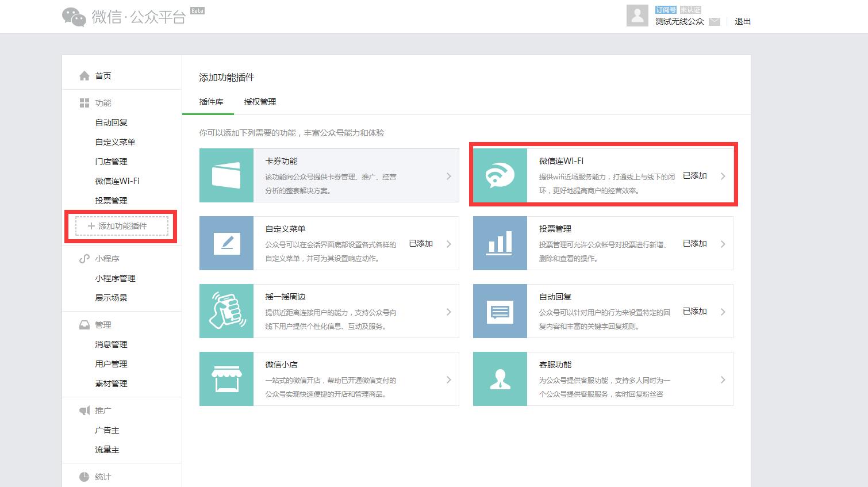868x487 pixels.
Task: Expand the 卡券功能 card arrow
Action: pyautogui.click(x=449, y=177)
